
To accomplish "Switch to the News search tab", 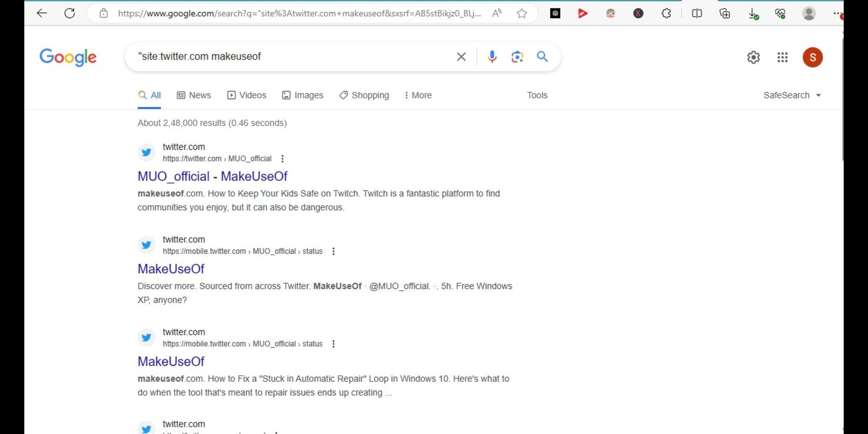I will point(194,95).
